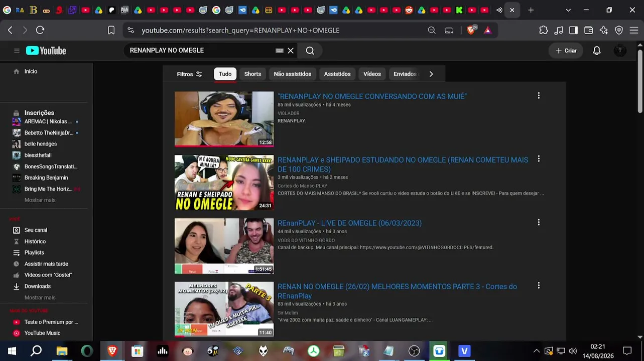
Task: Bookmark this page with the bookmark icon
Action: point(111,30)
